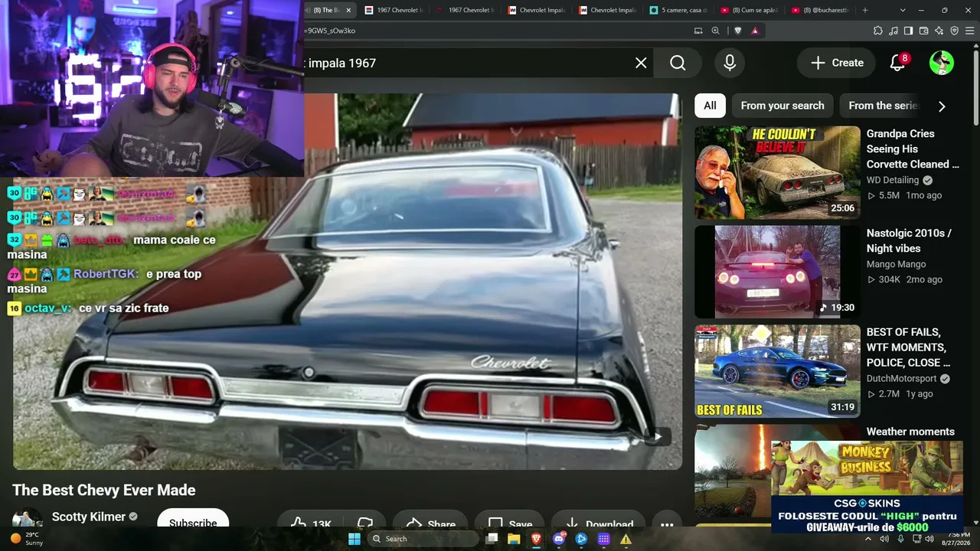Open the YouTube account avatar menu
The width and height of the screenshot is (980, 551).
click(x=942, y=63)
